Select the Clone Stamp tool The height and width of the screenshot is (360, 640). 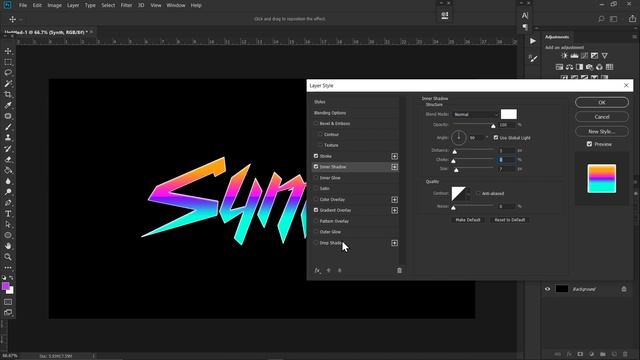click(8, 138)
